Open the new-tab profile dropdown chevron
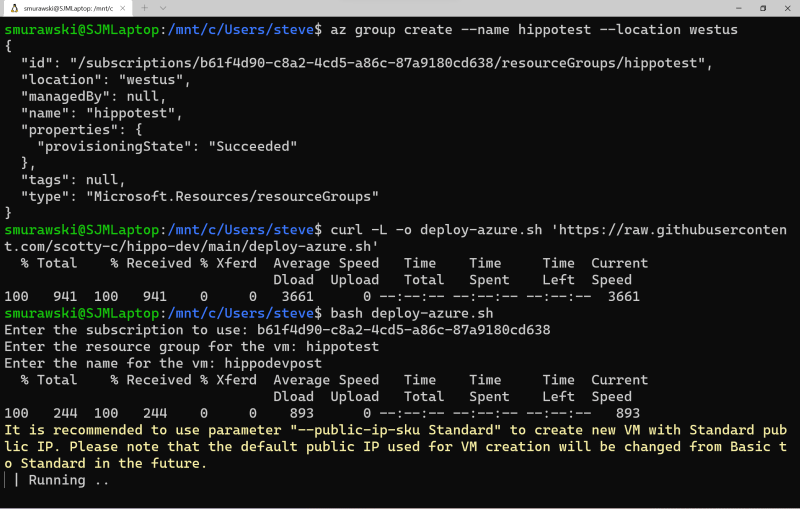 pyautogui.click(x=163, y=8)
